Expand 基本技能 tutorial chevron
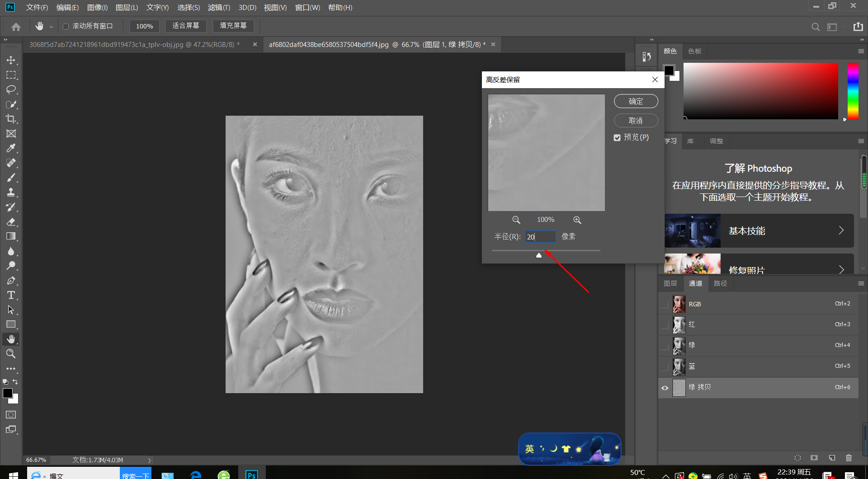The image size is (868, 479). 841,230
